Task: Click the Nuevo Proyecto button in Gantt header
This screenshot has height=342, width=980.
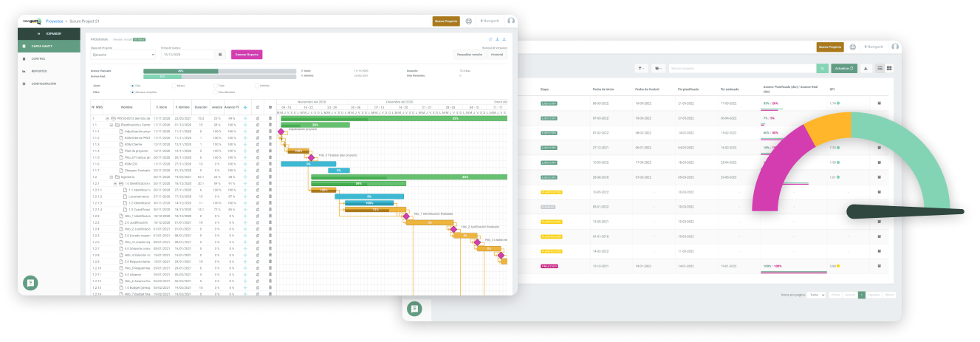Action: tap(446, 21)
